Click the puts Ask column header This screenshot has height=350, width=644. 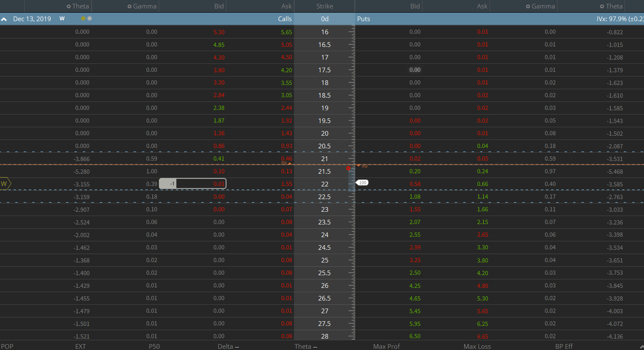(482, 6)
